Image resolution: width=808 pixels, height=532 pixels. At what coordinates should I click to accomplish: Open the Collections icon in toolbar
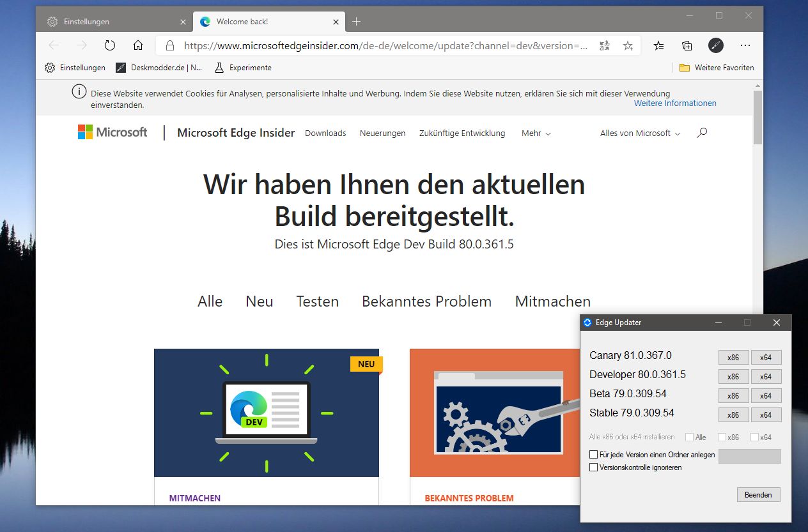[687, 45]
